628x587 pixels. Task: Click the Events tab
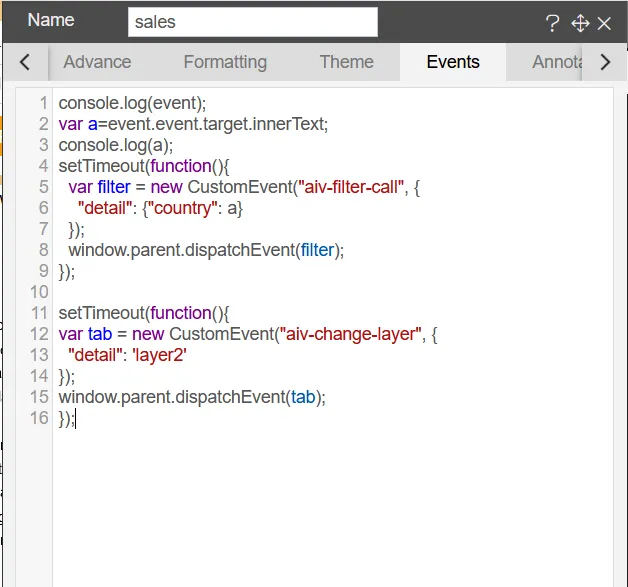[x=452, y=62]
